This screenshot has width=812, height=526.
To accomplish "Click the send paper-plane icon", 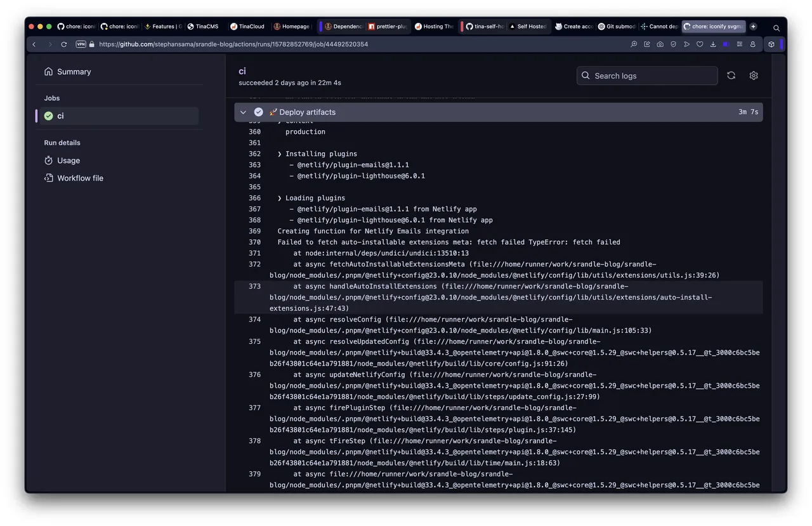I will (x=686, y=44).
